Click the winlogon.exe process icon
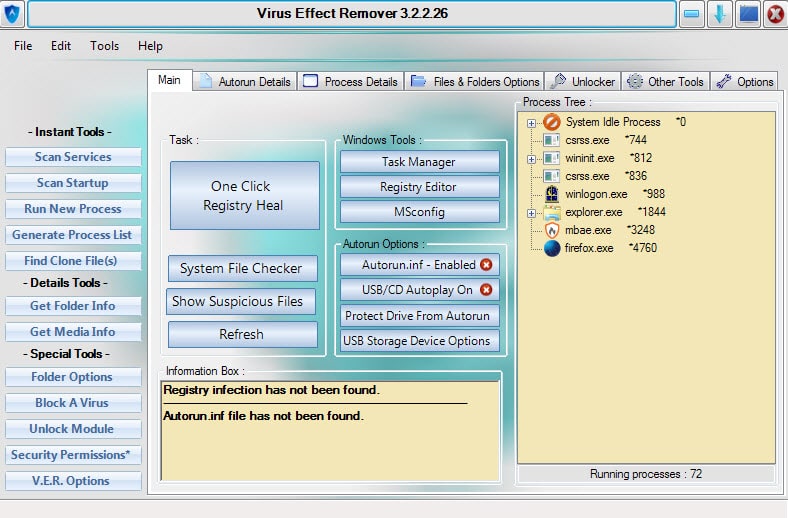The image size is (788, 518). tap(552, 194)
